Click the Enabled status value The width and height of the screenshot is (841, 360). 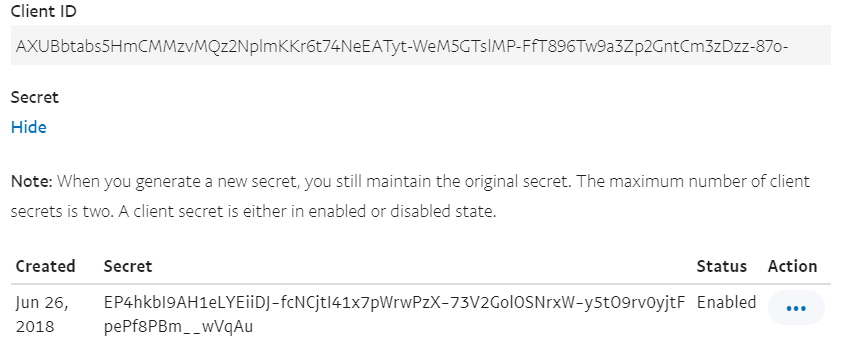pyautogui.click(x=726, y=303)
